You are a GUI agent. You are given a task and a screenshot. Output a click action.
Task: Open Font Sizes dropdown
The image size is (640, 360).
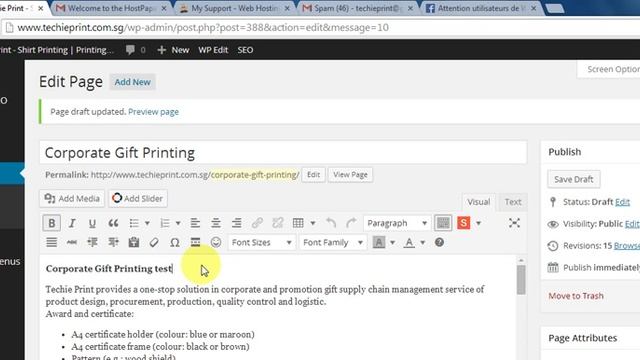click(261, 242)
